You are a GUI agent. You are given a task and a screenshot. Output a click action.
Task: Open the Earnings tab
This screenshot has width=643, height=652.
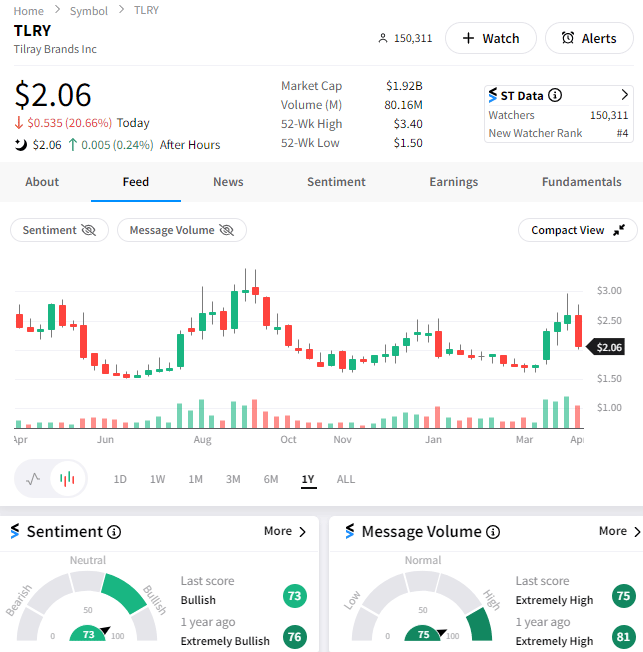click(453, 182)
